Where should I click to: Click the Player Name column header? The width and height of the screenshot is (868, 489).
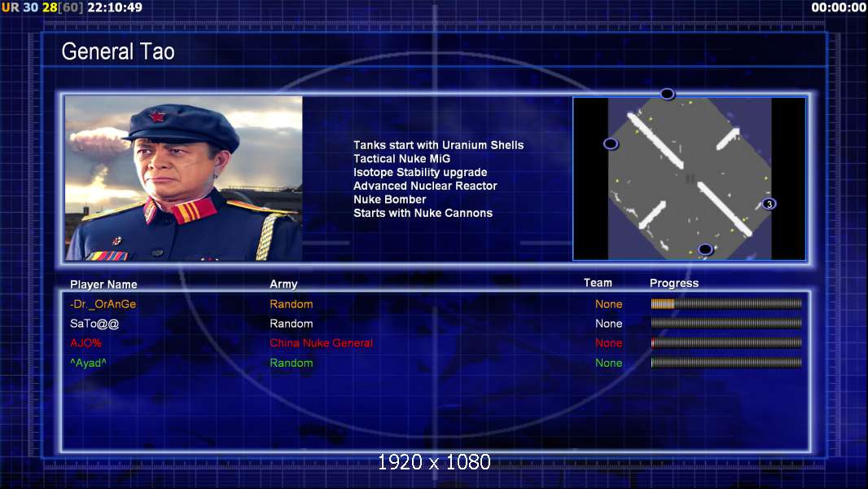(x=103, y=284)
